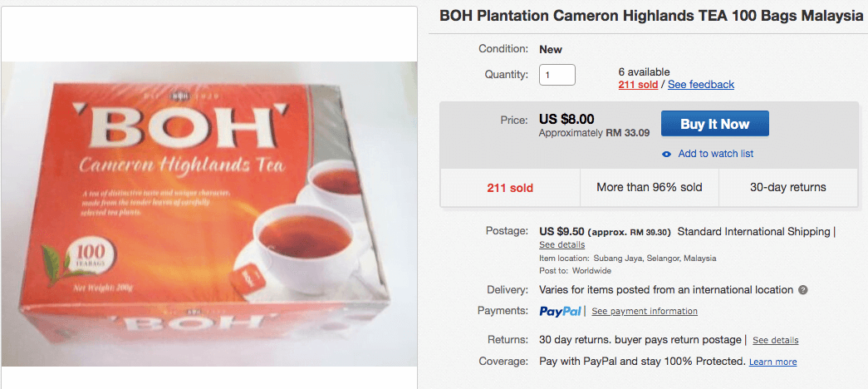
Task: Select the More than 96% sold cell
Action: pos(649,188)
